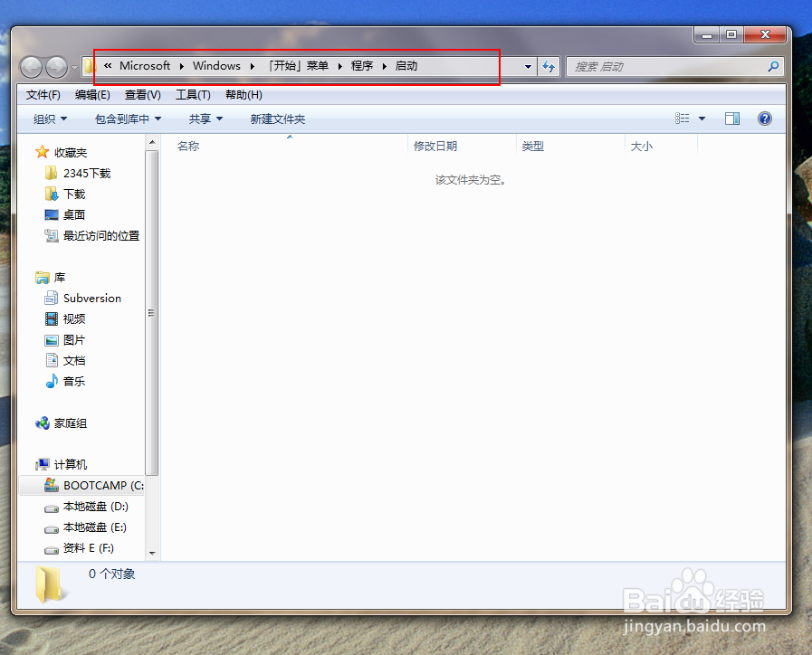Open 本地磁盘 (E:) drive
The width and height of the screenshot is (812, 655).
coord(85,527)
